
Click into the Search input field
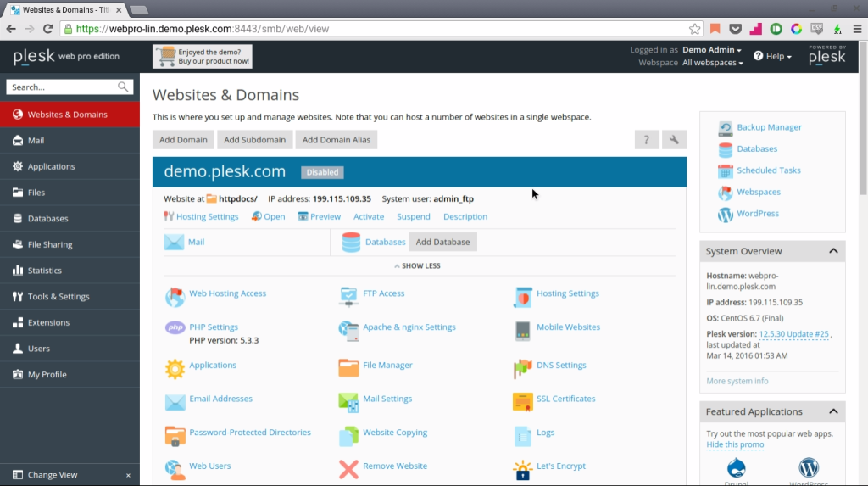62,87
